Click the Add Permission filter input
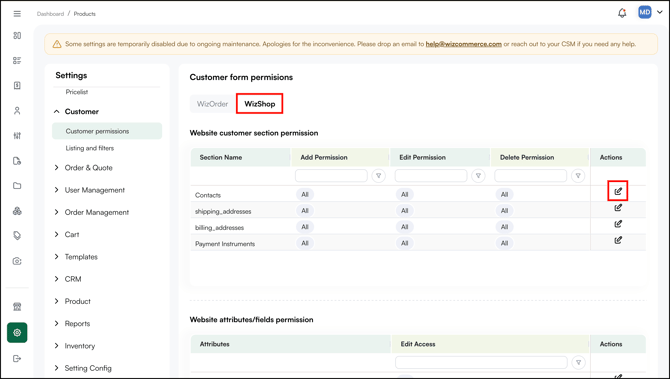This screenshot has height=379, width=670. click(331, 176)
